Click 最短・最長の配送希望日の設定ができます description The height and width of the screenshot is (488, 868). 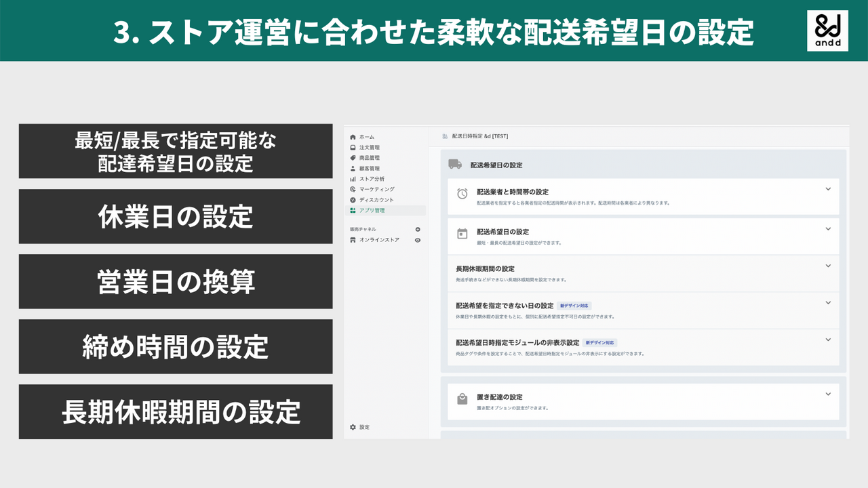[519, 243]
